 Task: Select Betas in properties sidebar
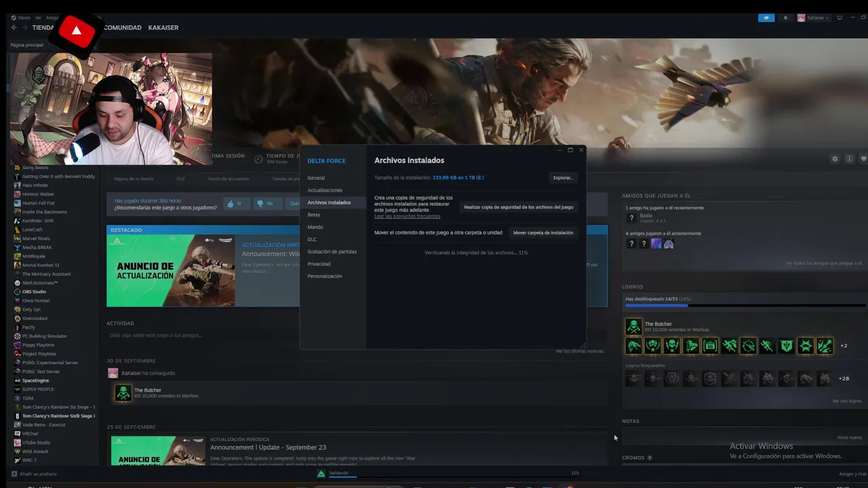point(313,215)
